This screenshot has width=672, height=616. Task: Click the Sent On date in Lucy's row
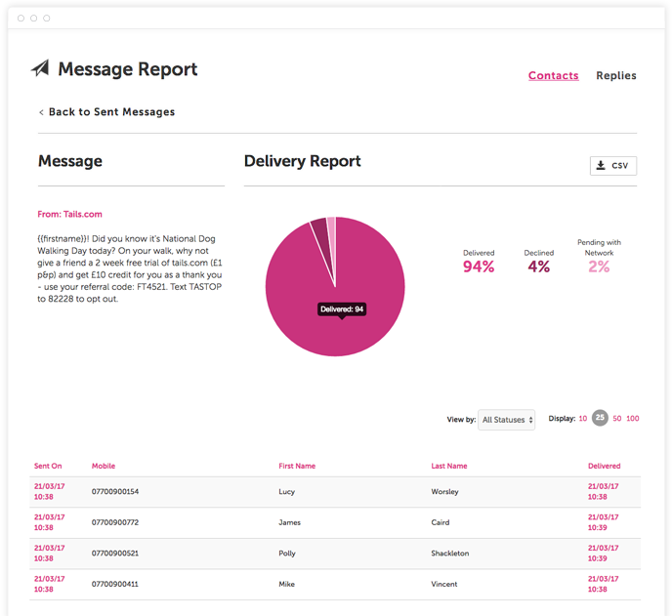pos(49,491)
